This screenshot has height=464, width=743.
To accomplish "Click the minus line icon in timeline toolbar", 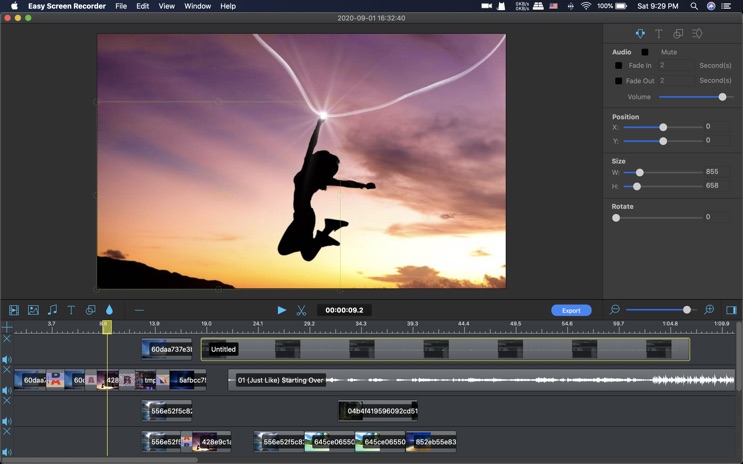I will pos(139,310).
